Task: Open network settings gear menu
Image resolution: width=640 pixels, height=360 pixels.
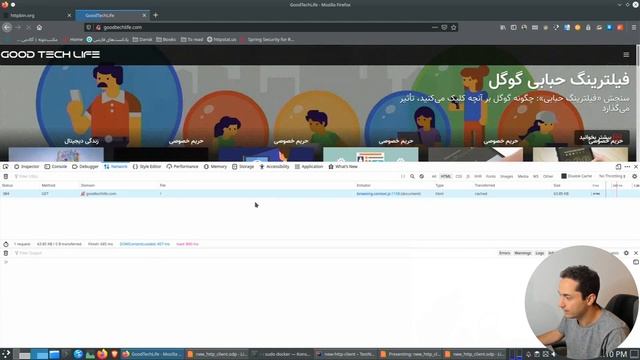Action: point(634,176)
